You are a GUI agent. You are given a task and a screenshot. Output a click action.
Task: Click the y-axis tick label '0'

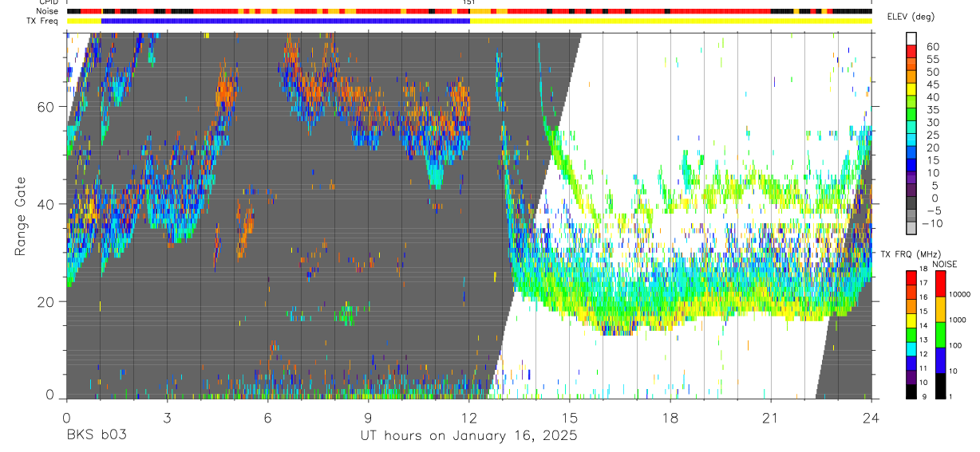[49, 395]
